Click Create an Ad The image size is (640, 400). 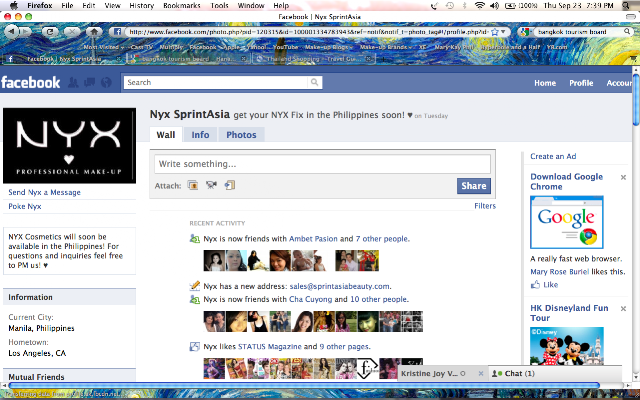553,156
